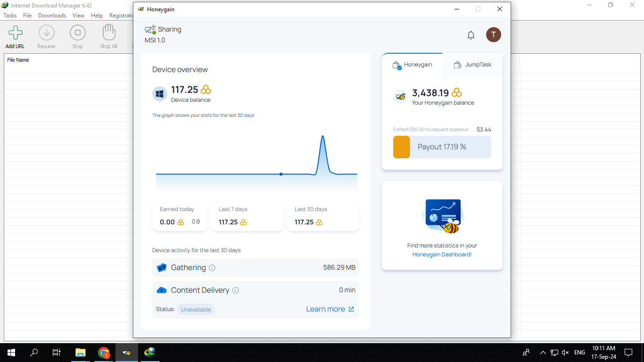Click the Gathering activity icon

[162, 267]
